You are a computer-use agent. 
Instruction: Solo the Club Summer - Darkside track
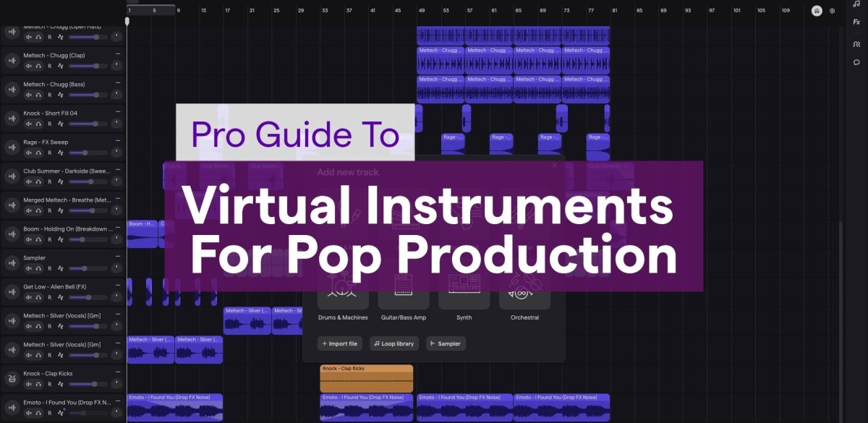point(38,181)
